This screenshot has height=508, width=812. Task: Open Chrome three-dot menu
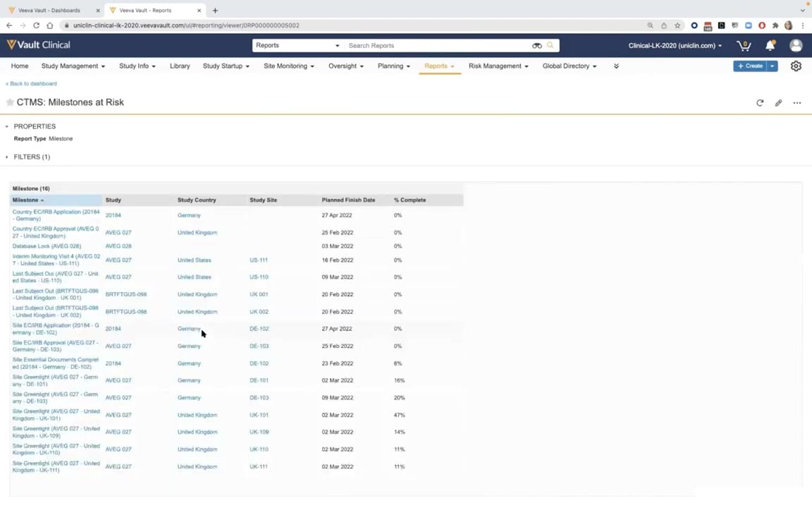803,25
